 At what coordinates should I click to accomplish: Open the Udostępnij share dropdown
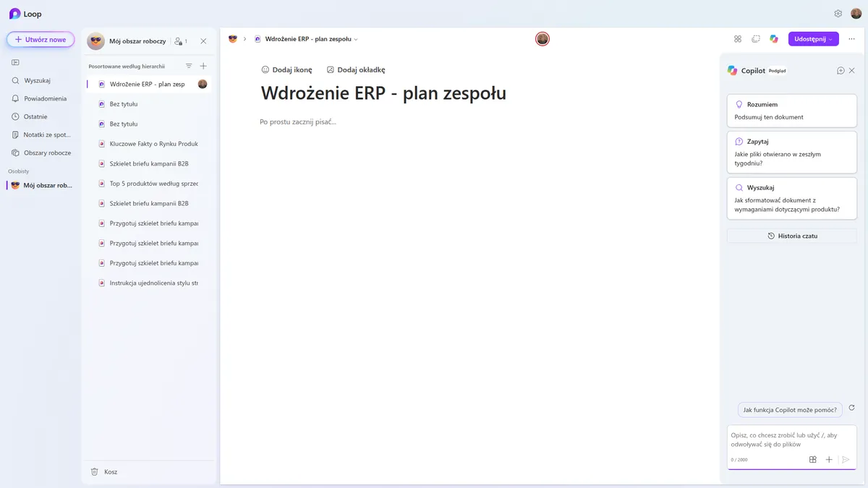click(x=814, y=39)
